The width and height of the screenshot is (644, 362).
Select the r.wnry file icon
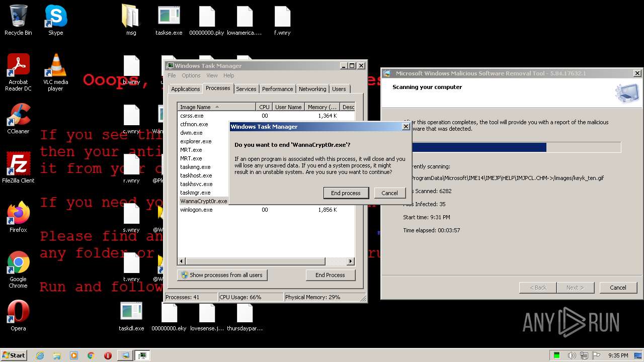pyautogui.click(x=131, y=168)
